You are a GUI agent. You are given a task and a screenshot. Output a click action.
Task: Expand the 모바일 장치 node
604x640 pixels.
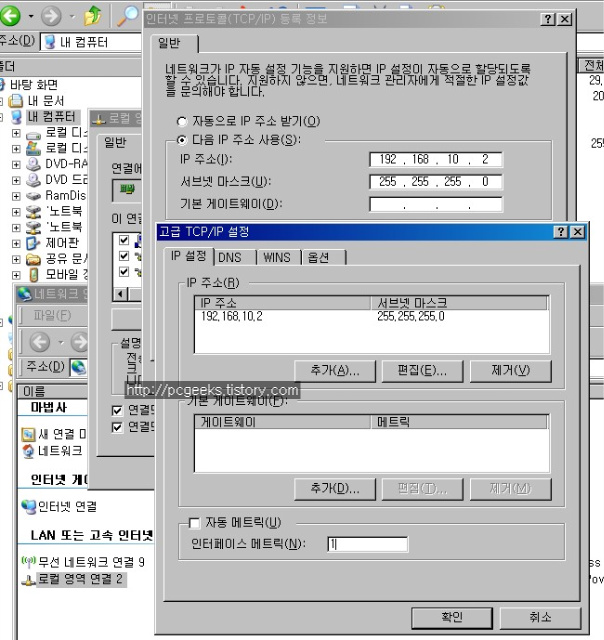16,275
